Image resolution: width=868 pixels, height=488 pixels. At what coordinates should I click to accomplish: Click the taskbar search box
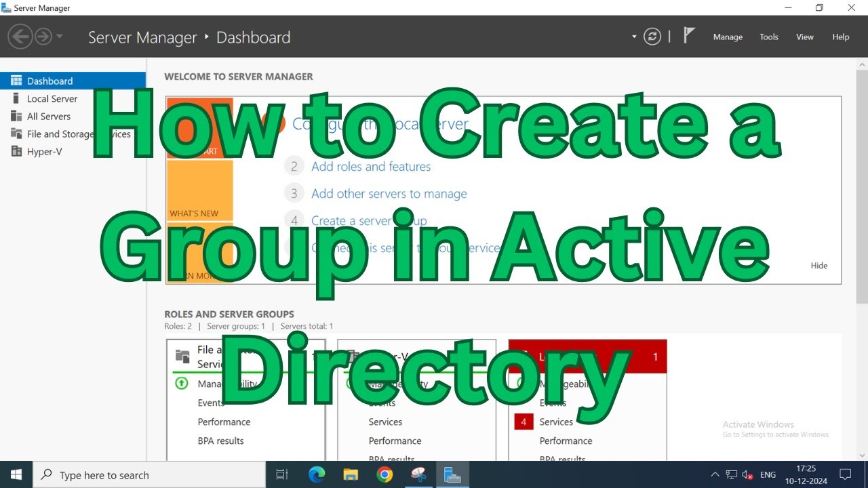coord(149,475)
